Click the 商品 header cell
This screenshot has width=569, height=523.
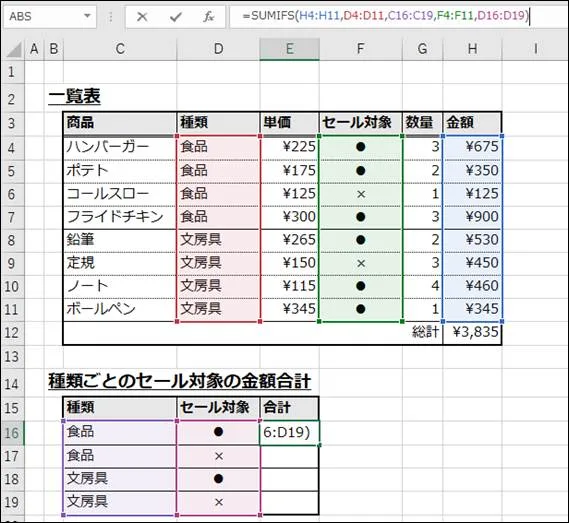[120, 123]
